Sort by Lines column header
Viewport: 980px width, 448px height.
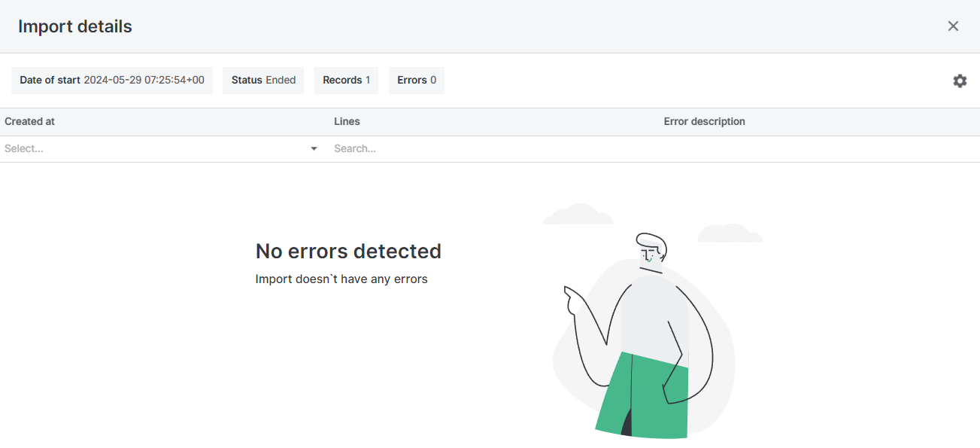347,121
